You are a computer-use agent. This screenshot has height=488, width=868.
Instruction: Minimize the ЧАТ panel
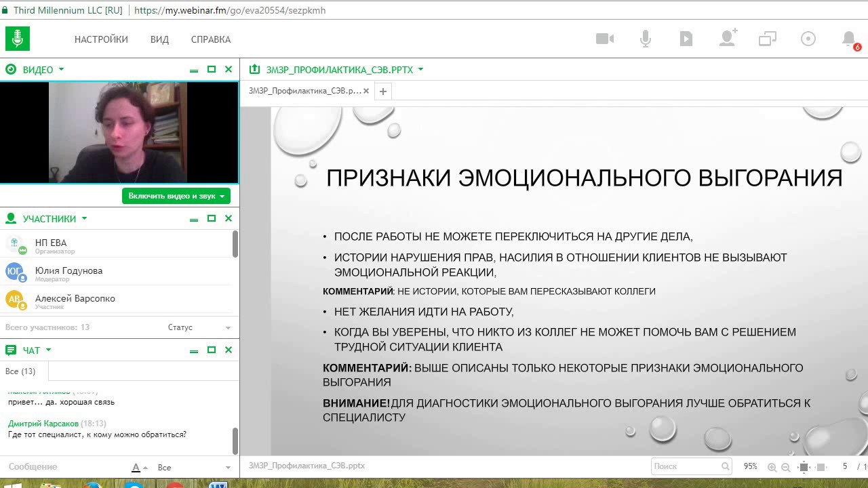194,351
